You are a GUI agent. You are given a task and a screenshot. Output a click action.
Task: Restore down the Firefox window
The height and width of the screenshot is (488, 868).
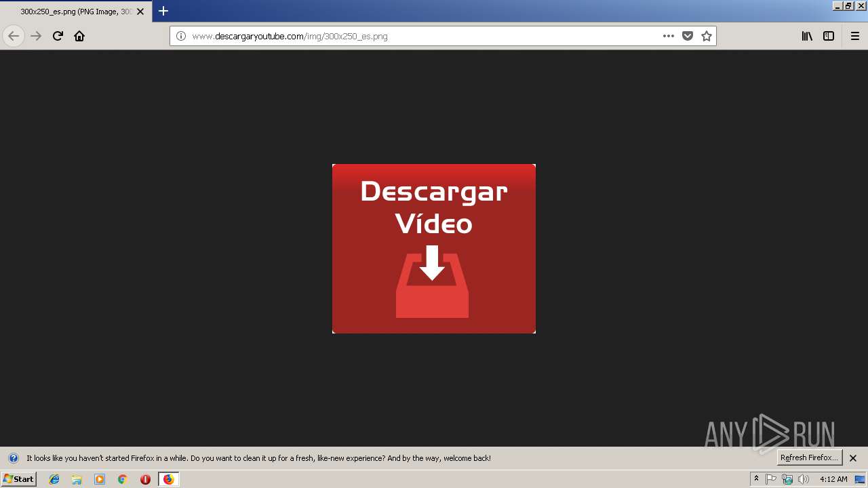tap(848, 5)
